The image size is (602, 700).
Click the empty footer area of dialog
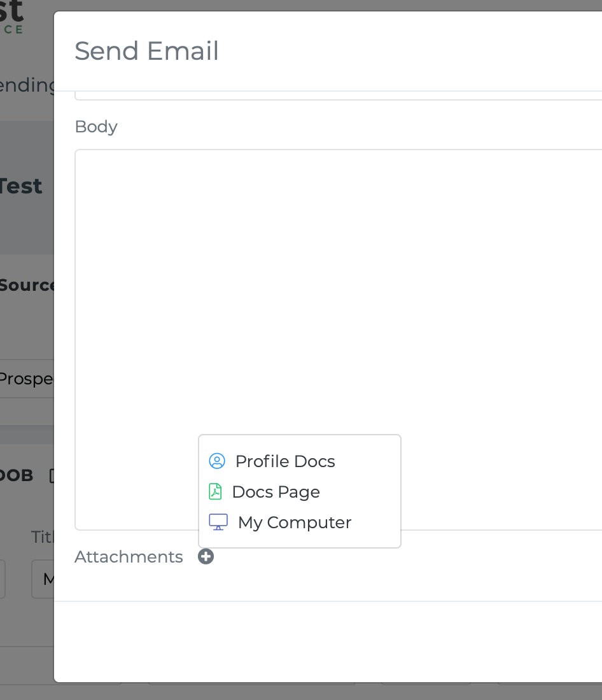tap(328, 641)
